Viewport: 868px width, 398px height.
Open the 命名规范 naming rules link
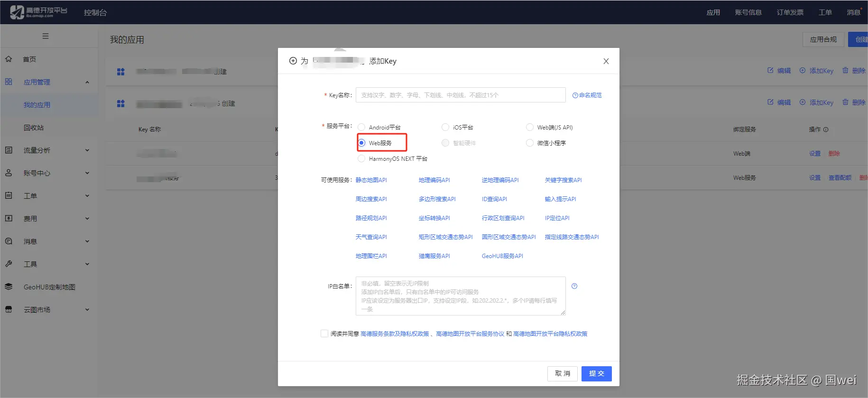(x=587, y=95)
